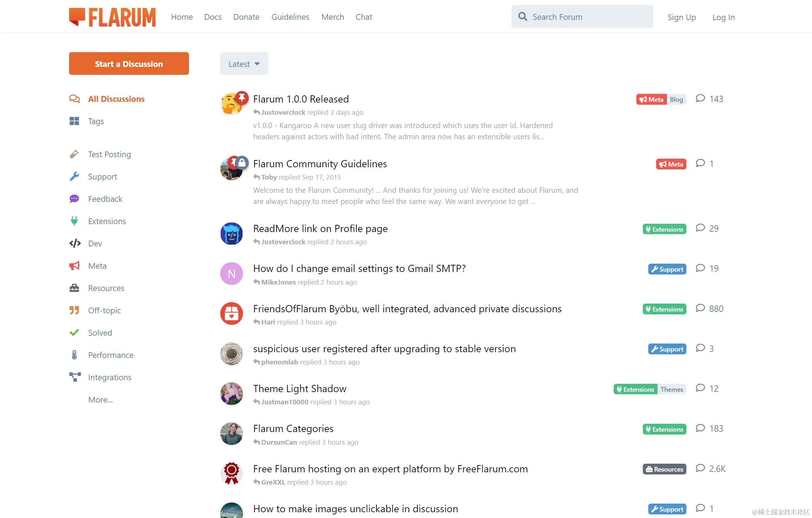Screen dimensions: 812x518
Task: Open the 'Theme Light Shadow' discussion
Action: [299, 388]
